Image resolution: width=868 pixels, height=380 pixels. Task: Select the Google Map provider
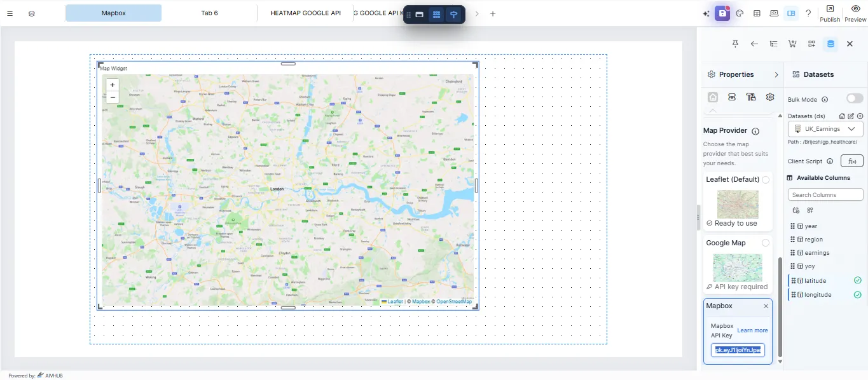[765, 242]
